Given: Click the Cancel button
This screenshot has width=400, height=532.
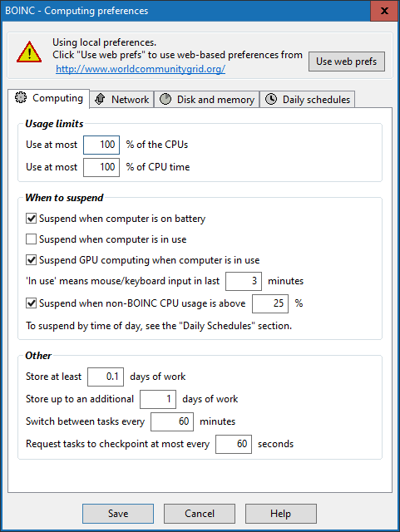Looking at the screenshot, I should click(200, 514).
